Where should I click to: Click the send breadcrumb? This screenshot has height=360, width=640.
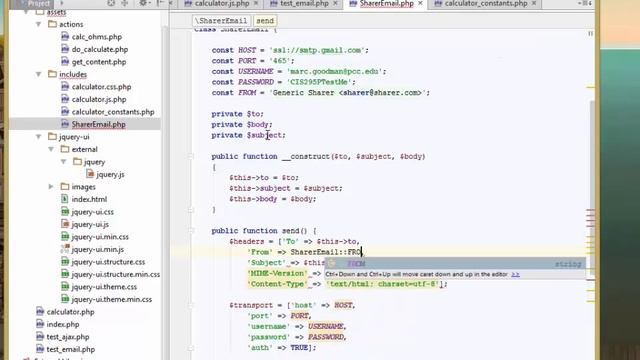tap(265, 20)
